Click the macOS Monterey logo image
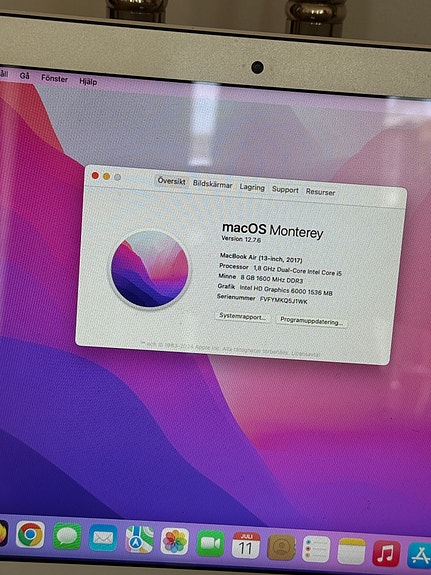Image resolution: width=431 pixels, height=575 pixels. point(150,269)
